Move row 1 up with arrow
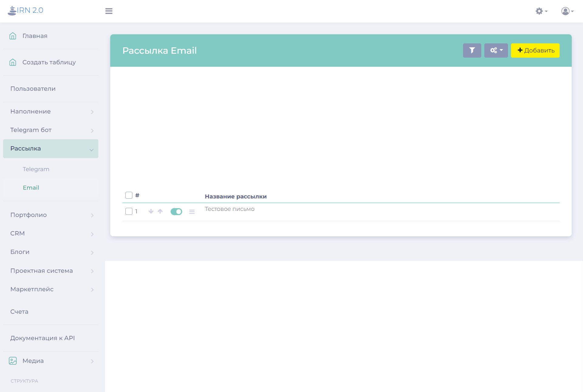The image size is (583, 392). coord(160,211)
